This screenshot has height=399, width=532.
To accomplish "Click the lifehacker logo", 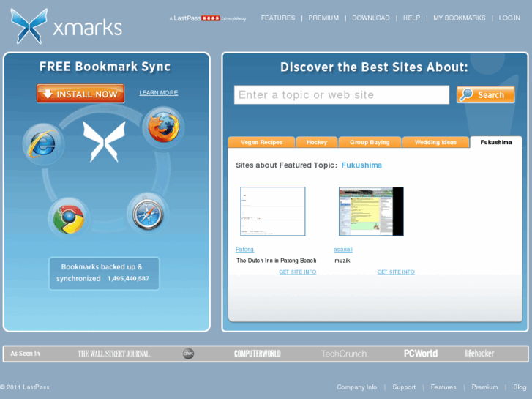I will [x=479, y=354].
